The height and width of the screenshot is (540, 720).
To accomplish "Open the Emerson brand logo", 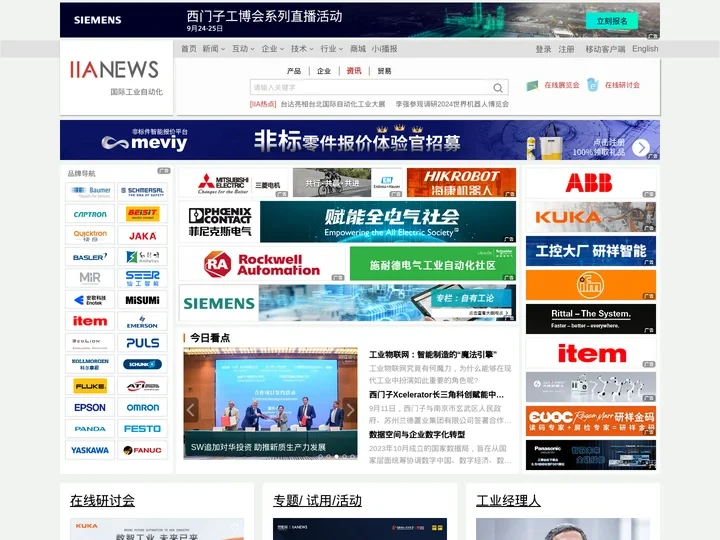I will tap(142, 321).
